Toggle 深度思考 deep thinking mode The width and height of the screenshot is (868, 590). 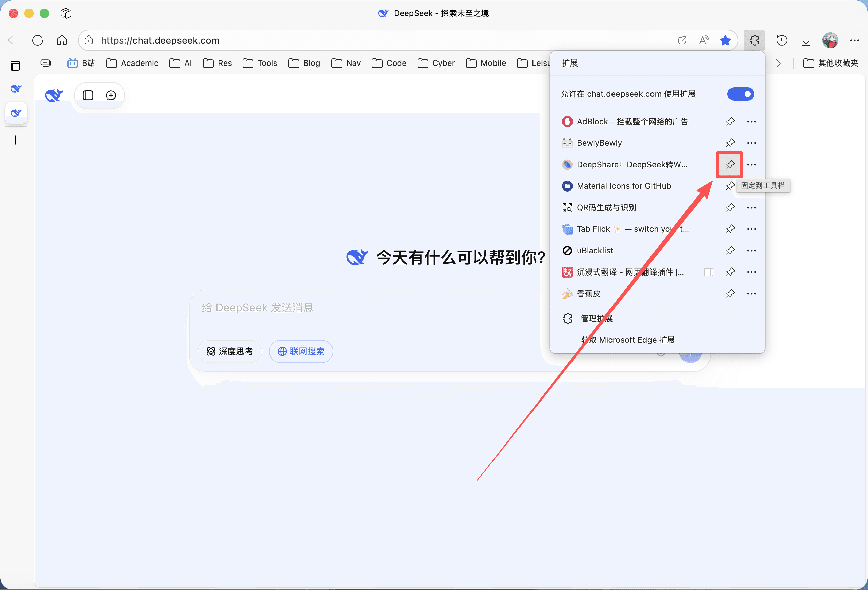point(230,351)
